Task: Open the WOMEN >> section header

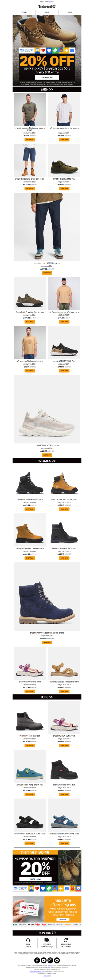Action: (x=47, y=461)
